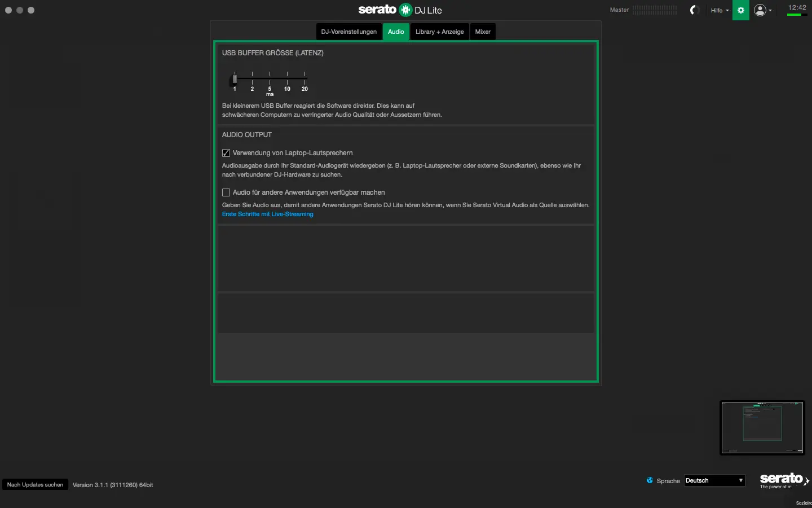The height and width of the screenshot is (508, 812).
Task: Click the green settings gear icon
Action: (740, 10)
